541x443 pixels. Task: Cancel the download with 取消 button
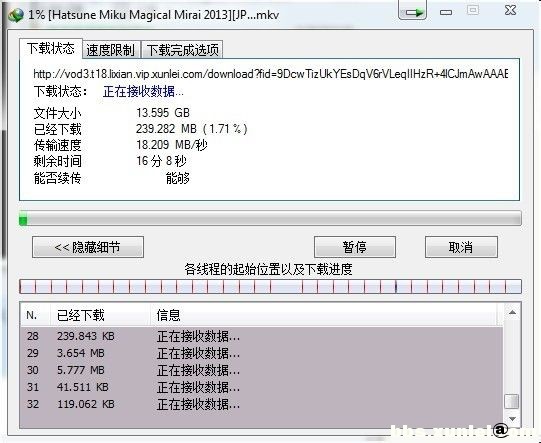point(461,247)
